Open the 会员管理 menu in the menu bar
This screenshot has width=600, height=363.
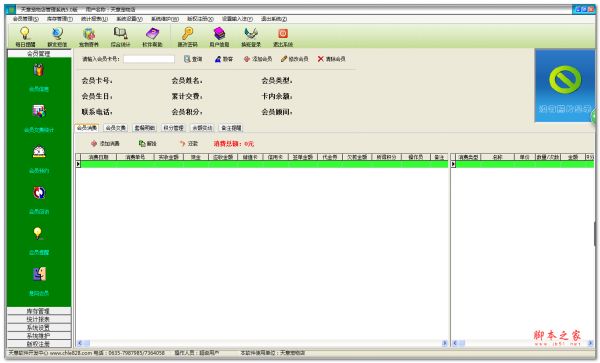coord(26,19)
